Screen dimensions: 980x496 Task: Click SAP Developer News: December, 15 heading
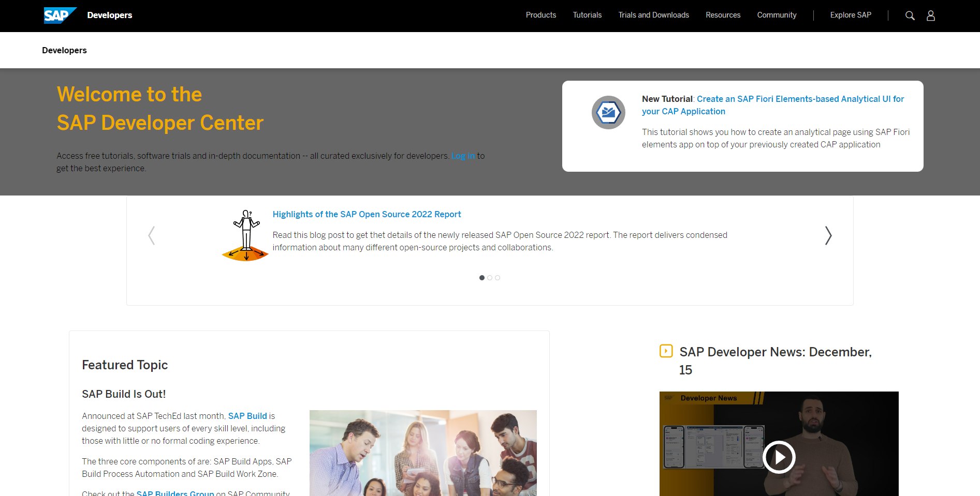(776, 360)
